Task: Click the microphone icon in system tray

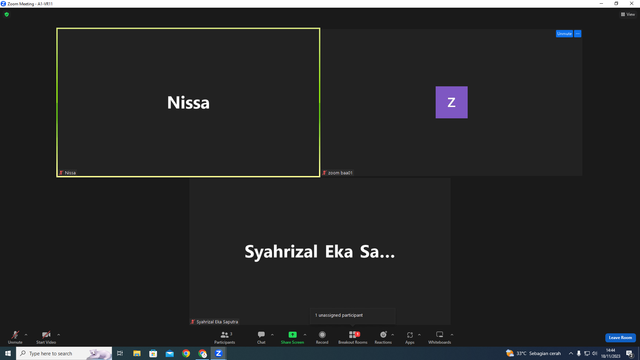Action: (x=579, y=353)
